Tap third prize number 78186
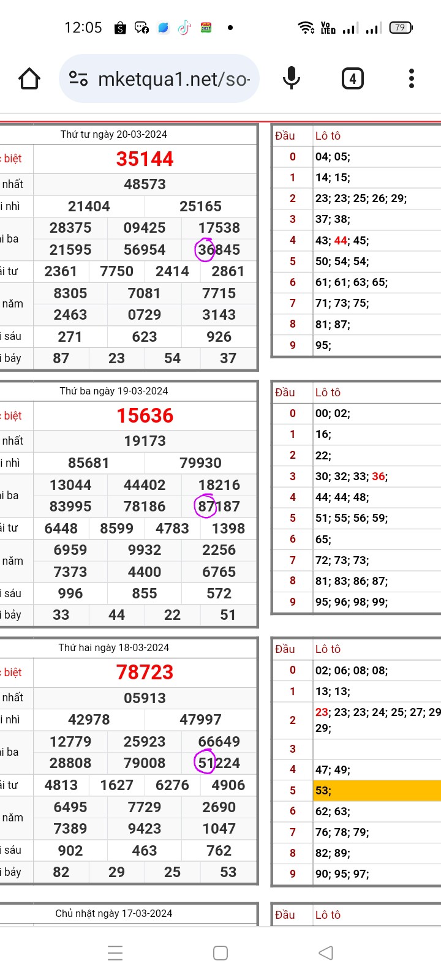 coord(145,507)
